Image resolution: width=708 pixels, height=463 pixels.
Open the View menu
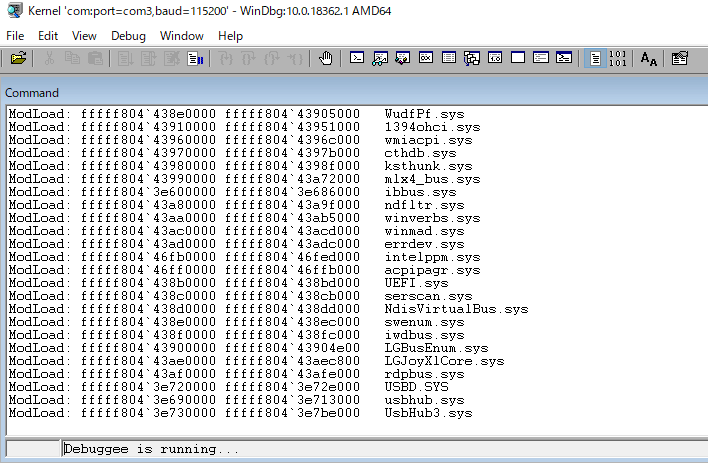pyautogui.click(x=84, y=36)
